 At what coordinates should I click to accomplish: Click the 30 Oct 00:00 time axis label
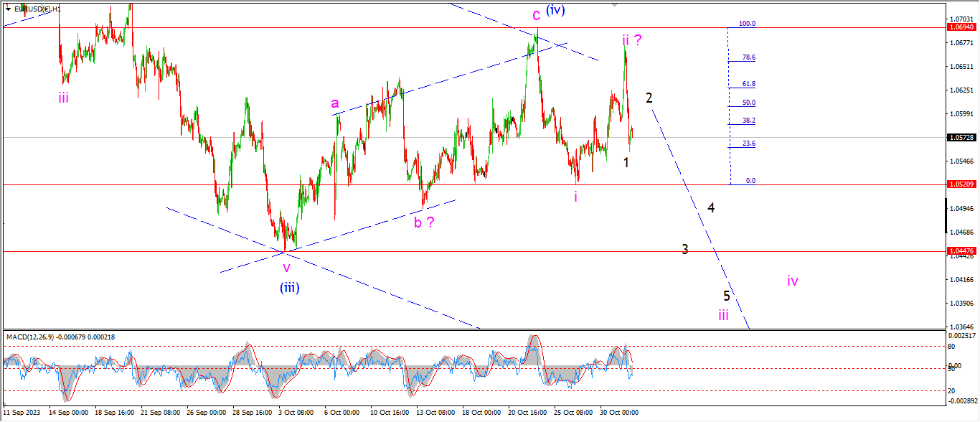pyautogui.click(x=619, y=413)
